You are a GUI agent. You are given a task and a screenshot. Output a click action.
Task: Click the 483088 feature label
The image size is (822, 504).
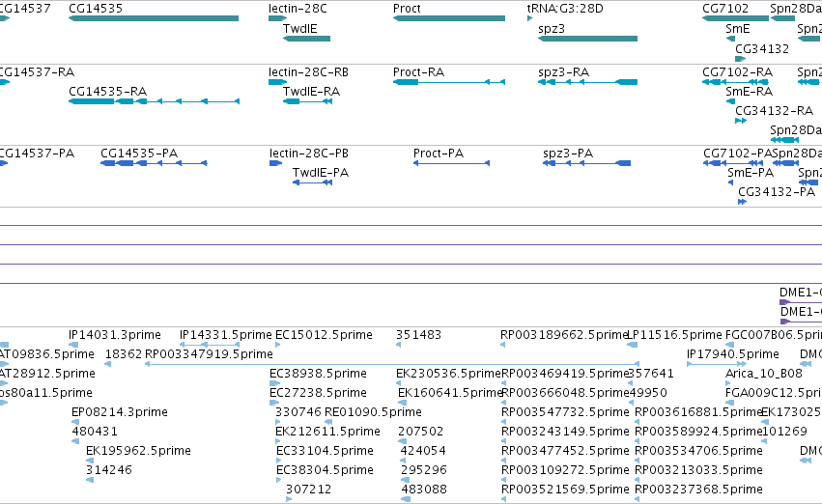tap(424, 490)
